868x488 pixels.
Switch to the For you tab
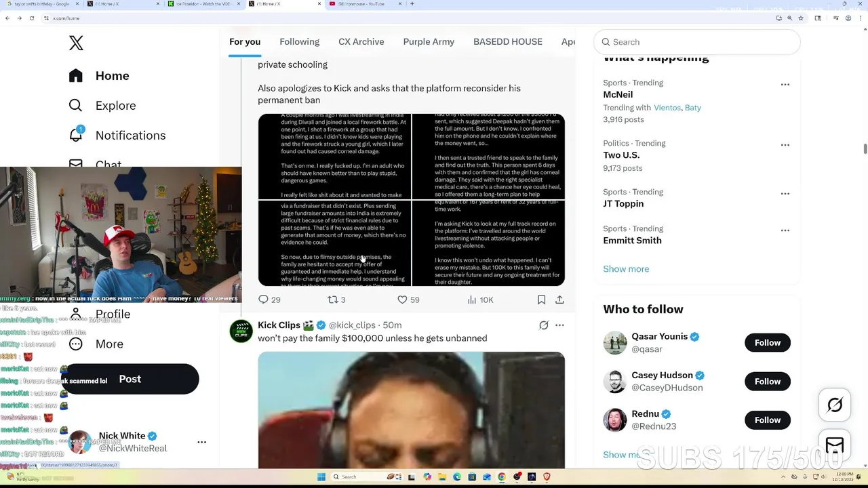point(245,42)
